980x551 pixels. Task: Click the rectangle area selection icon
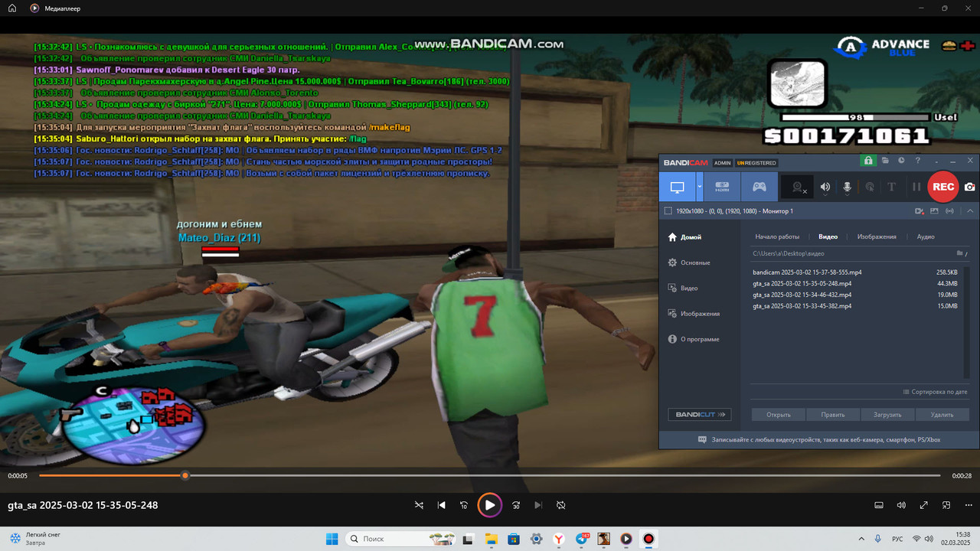coord(668,210)
